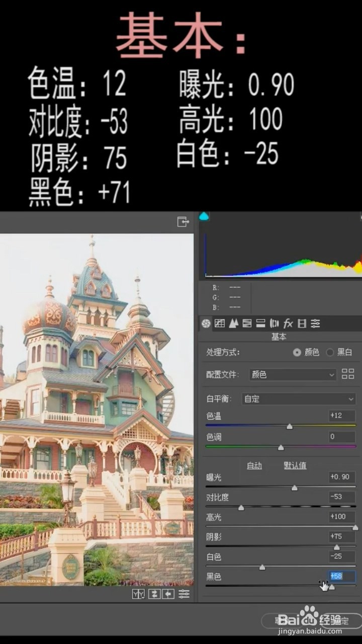Copy current settings to before icon
362x644 pixels.
(x=168, y=594)
